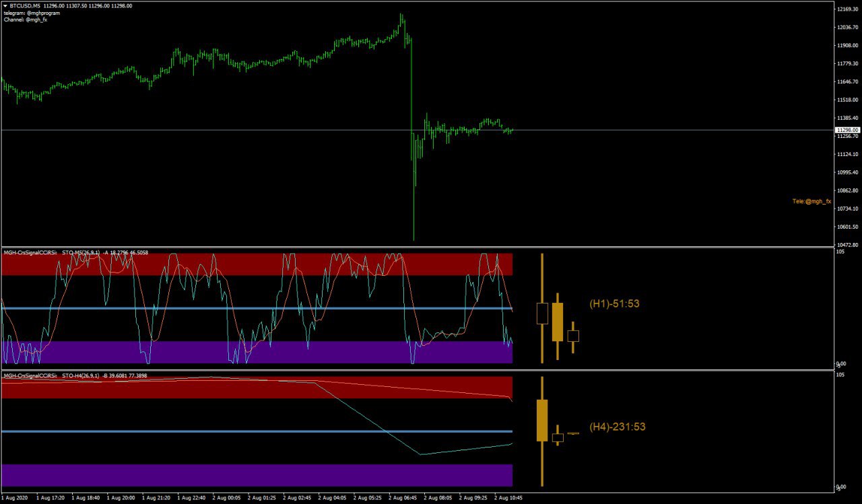Click the '2 Aug 02:45' time axis label
Image resolution: width=862 pixels, height=504 pixels.
click(x=298, y=499)
